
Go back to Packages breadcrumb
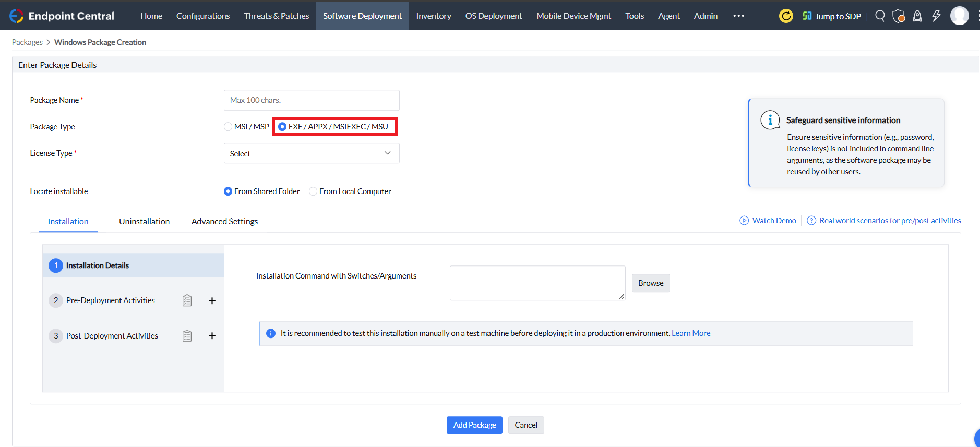pyautogui.click(x=27, y=42)
